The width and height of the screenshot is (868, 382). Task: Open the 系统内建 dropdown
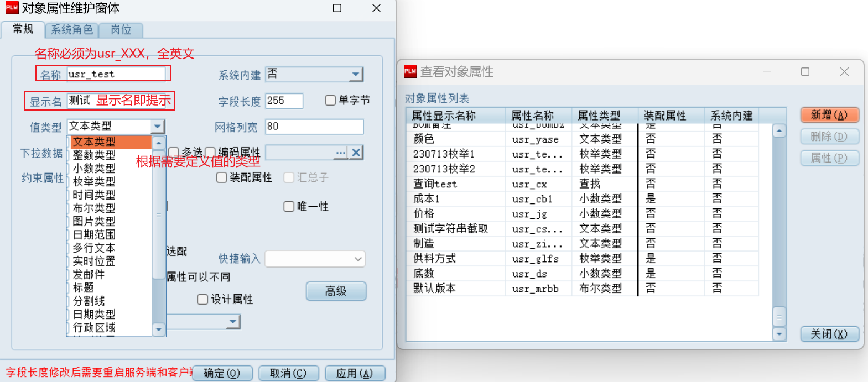click(356, 74)
